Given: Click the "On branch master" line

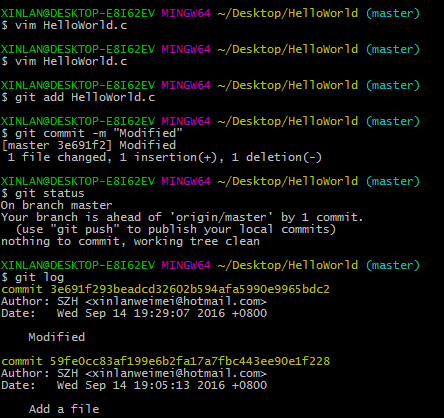Looking at the screenshot, I should click(x=57, y=205).
